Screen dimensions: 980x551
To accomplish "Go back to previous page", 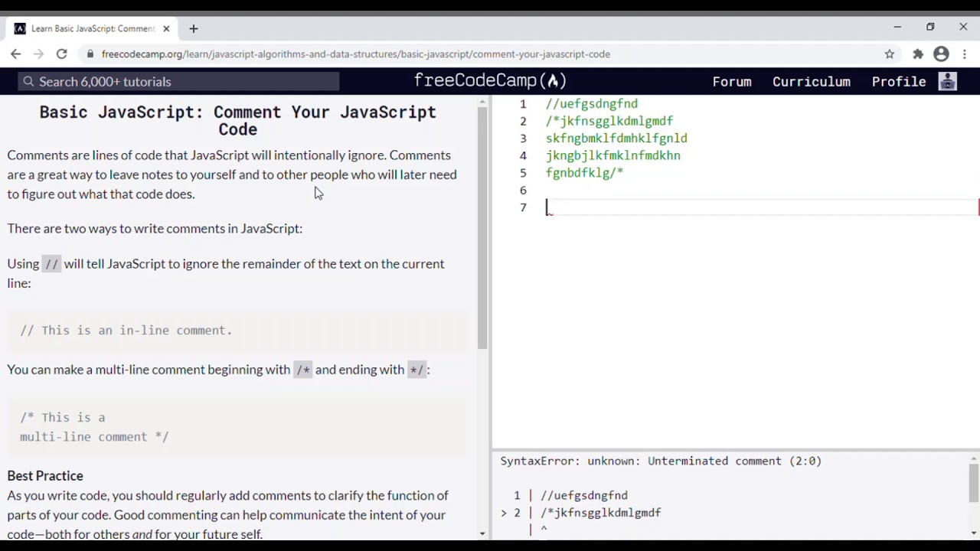I will coord(16,54).
